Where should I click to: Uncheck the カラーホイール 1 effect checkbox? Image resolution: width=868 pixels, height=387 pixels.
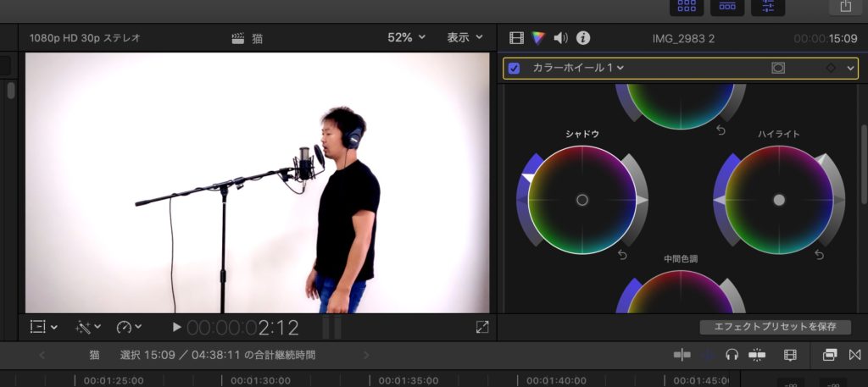tap(515, 68)
